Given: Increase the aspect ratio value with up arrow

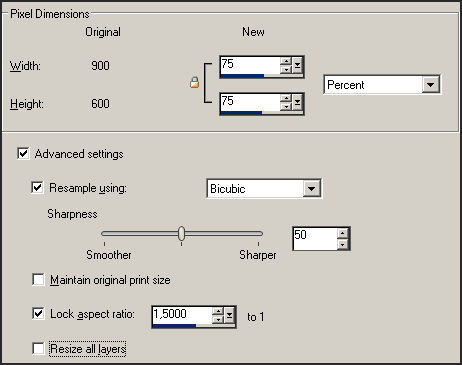Looking at the screenshot, I should coord(218,311).
